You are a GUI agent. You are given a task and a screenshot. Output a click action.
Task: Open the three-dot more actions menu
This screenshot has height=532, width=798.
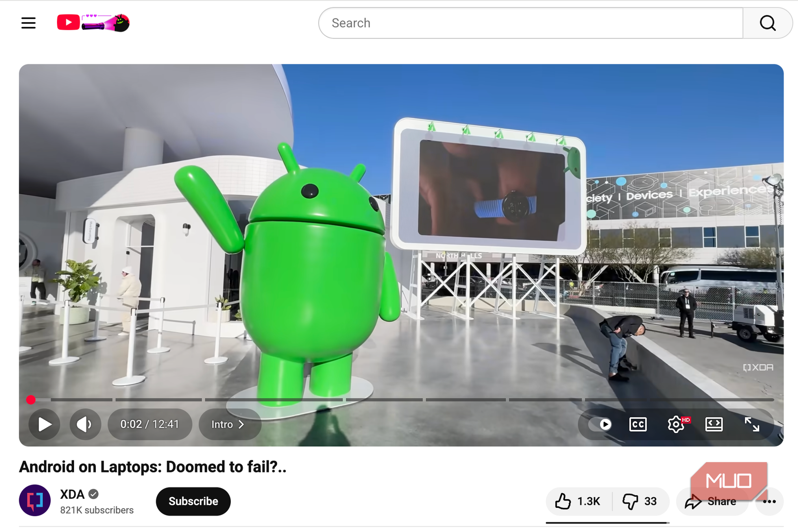769,501
